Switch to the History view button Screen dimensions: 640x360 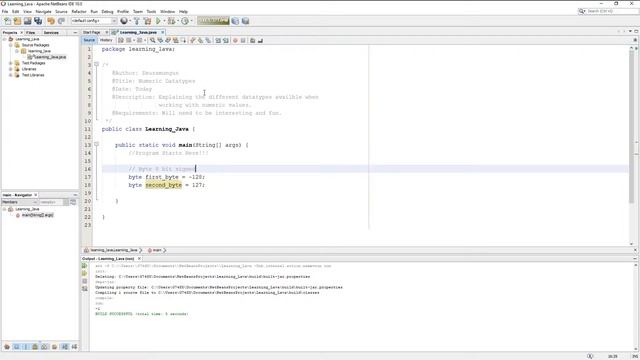(106, 40)
